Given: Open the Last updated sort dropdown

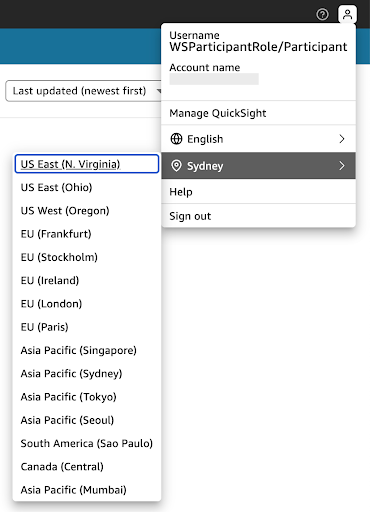Looking at the screenshot, I should click(83, 91).
